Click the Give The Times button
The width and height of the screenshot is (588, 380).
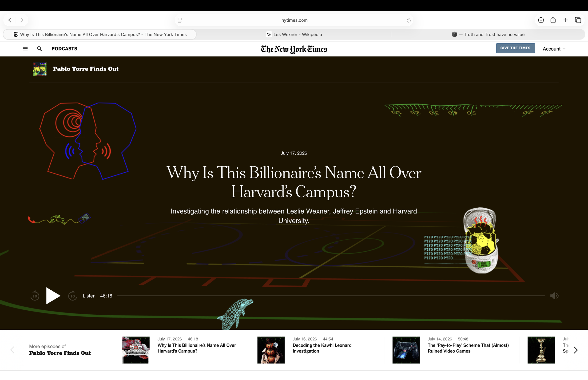tap(516, 48)
